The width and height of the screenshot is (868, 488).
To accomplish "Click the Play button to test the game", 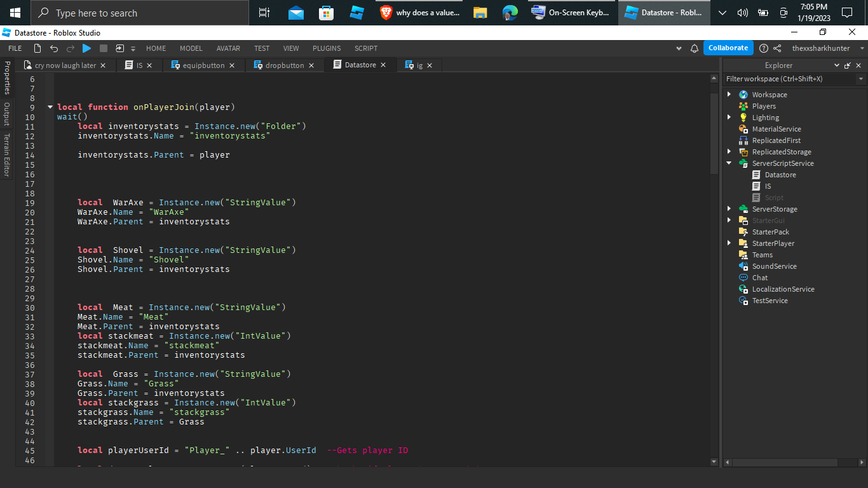I will 86,48.
